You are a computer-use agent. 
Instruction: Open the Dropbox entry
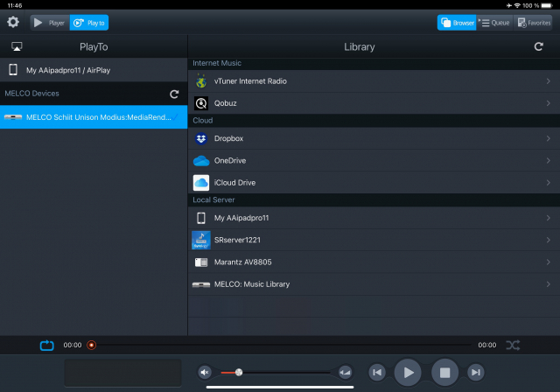point(374,138)
